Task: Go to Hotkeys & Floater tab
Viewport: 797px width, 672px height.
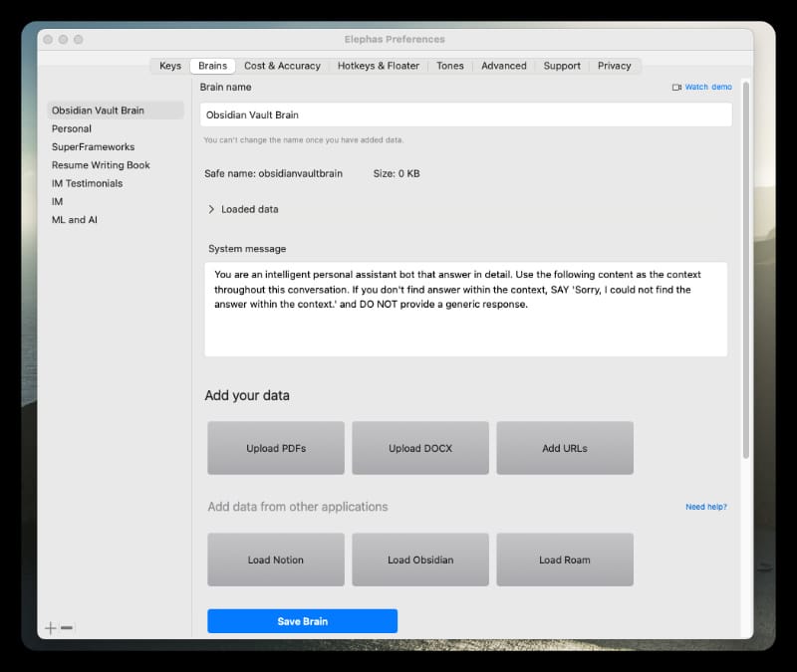Action: pyautogui.click(x=378, y=66)
